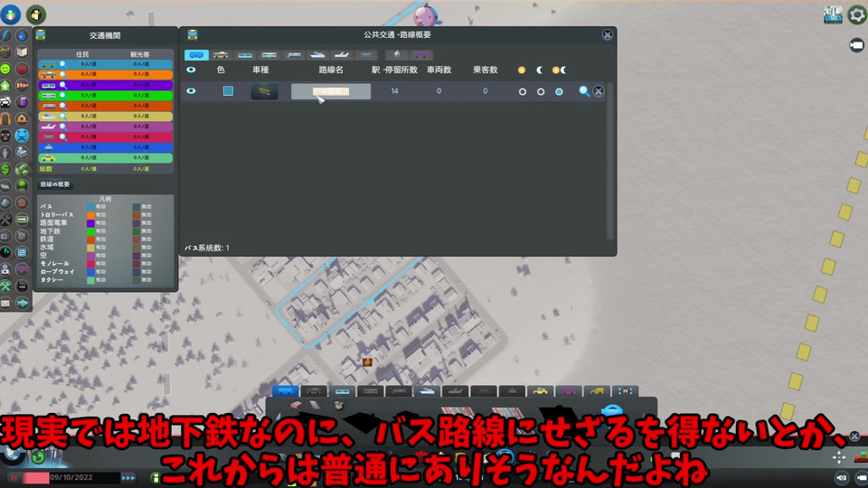Image resolution: width=868 pixels, height=488 pixels.
Task: Sort by 駅-停留所数 column header
Action: 395,70
